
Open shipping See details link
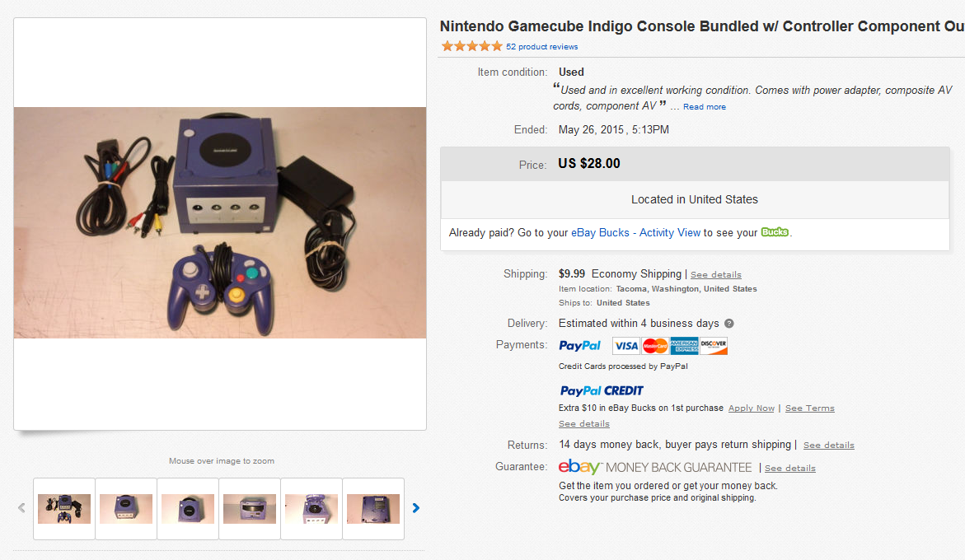[716, 275]
